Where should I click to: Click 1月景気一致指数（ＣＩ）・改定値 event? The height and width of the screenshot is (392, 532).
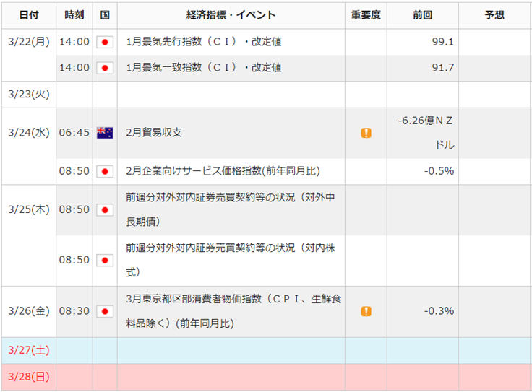204,67
